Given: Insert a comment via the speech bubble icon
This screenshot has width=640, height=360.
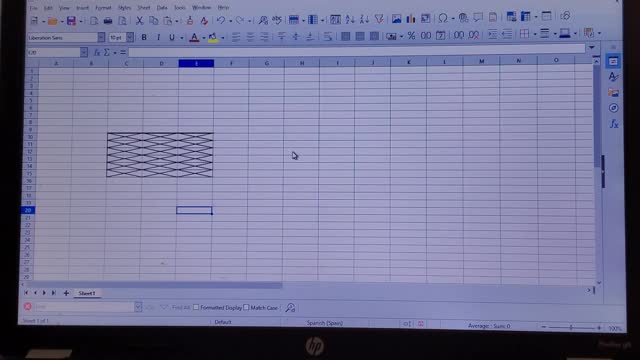Looking at the screenshot, I should click(478, 17).
